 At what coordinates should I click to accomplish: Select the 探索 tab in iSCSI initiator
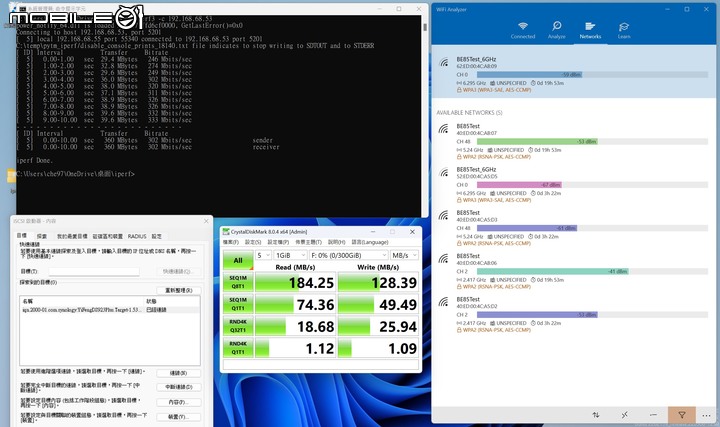coord(42,236)
